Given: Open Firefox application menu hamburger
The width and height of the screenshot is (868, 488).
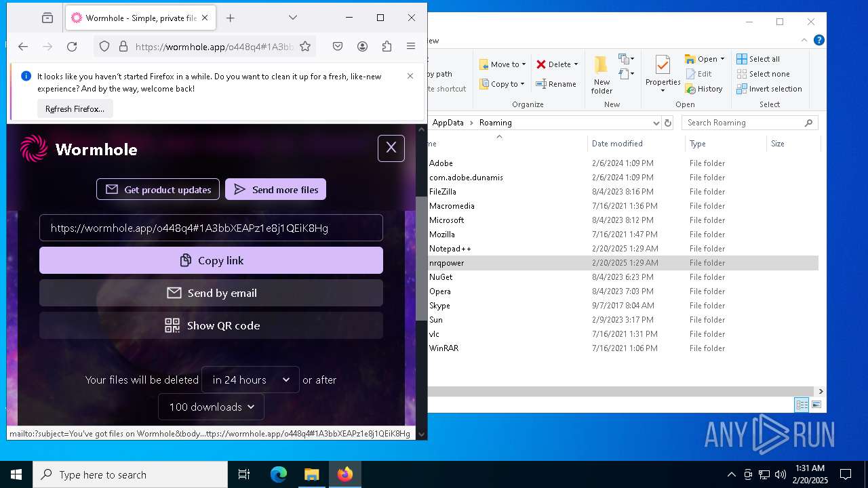Looking at the screenshot, I should coord(411,46).
